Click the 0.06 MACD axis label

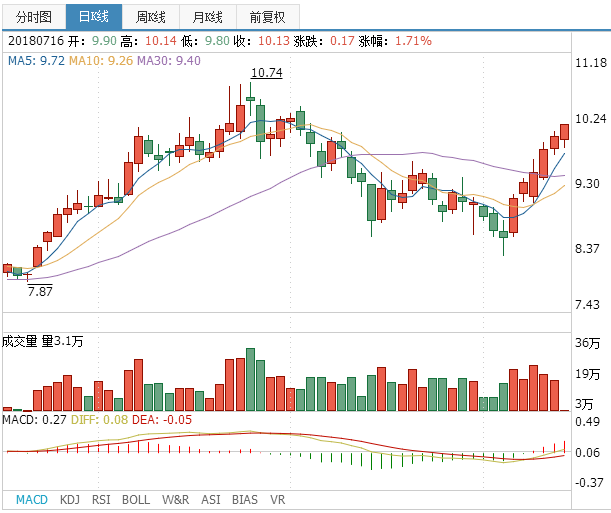click(587, 453)
